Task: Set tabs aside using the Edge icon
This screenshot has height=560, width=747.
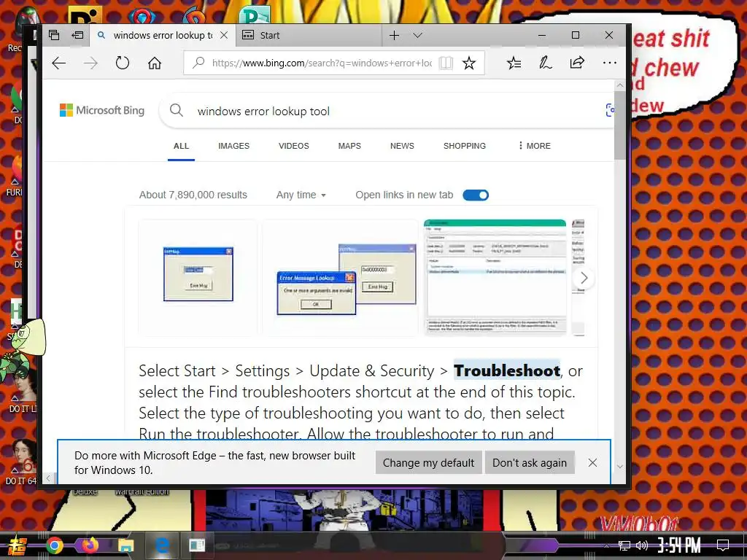Action: [77, 35]
